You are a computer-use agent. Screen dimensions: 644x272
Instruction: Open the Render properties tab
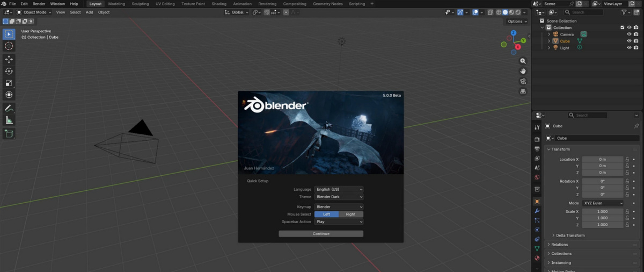(x=537, y=139)
